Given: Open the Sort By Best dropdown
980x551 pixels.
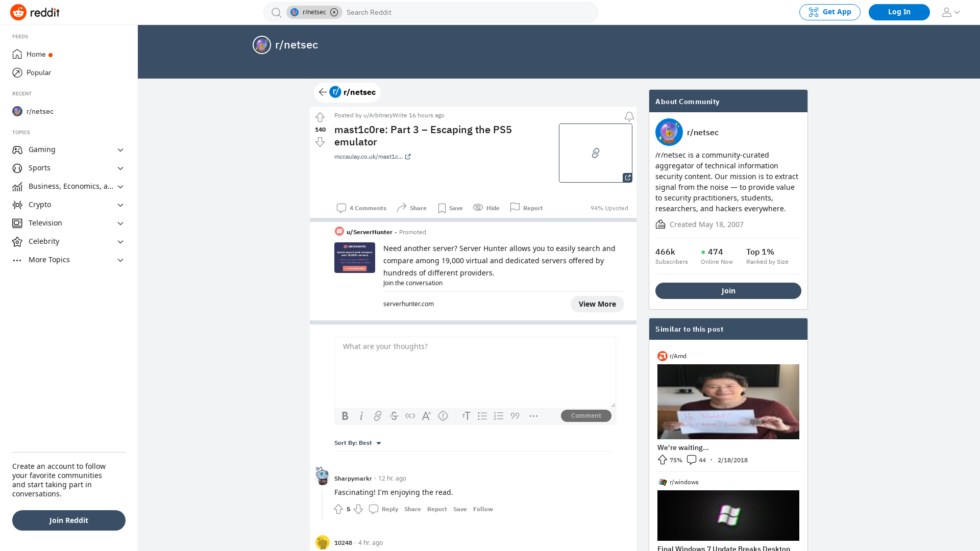Looking at the screenshot, I should click(358, 443).
